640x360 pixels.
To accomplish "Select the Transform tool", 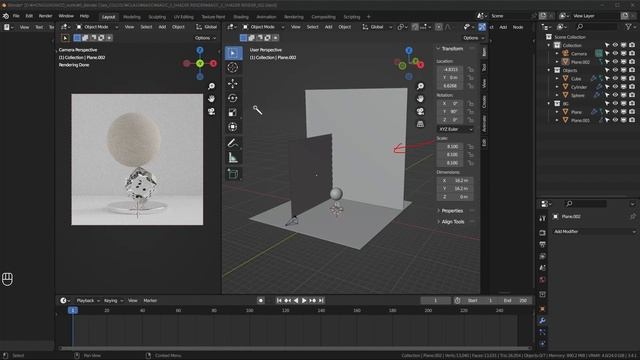I will (233, 127).
